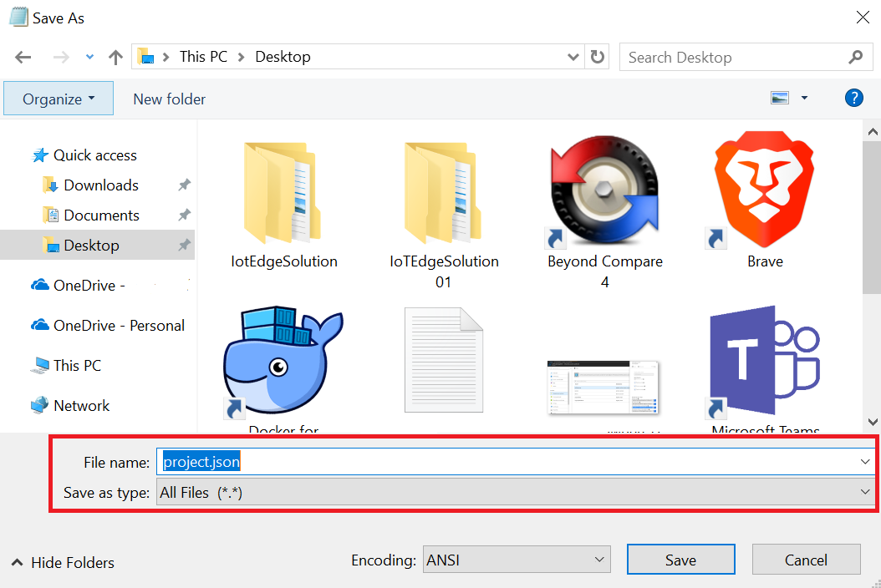Change the view layout icon
This screenshot has width=881, height=588.
780,98
